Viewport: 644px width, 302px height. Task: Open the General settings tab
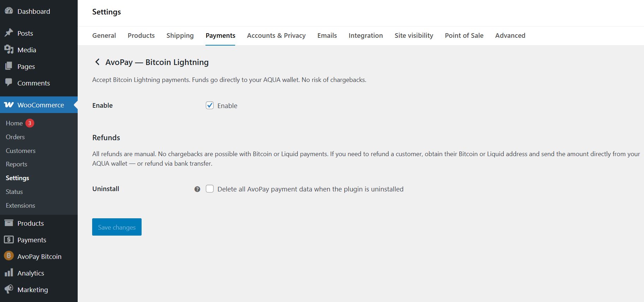click(x=104, y=36)
